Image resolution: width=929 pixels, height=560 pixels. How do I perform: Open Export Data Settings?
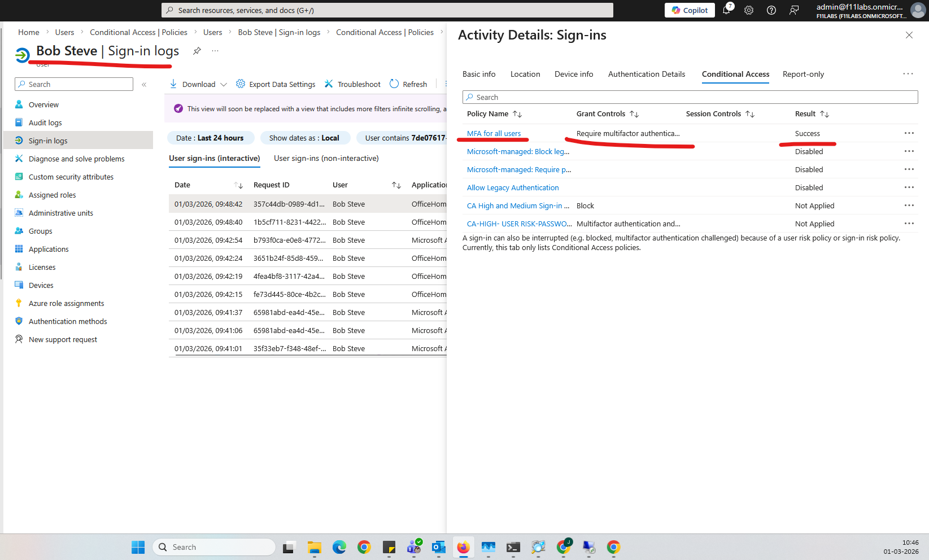tap(276, 84)
